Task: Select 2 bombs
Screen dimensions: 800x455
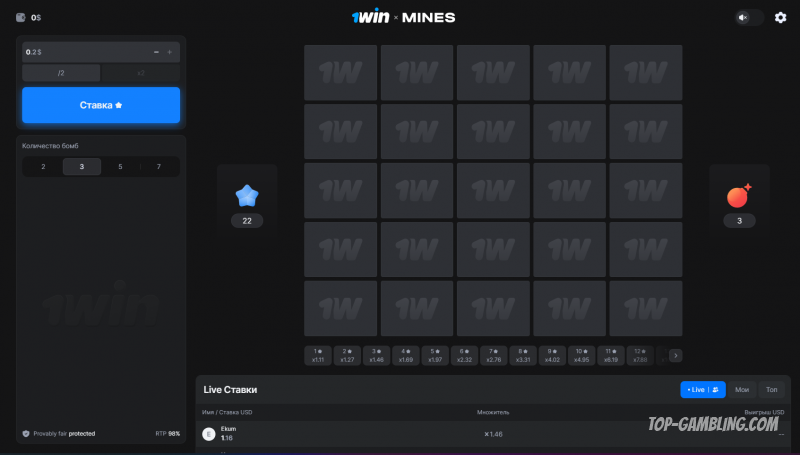Action: click(x=43, y=167)
